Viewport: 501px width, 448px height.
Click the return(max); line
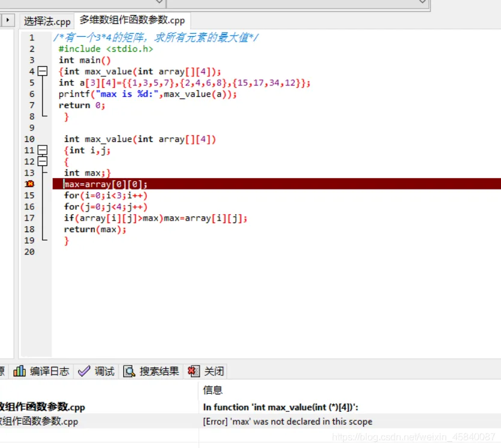click(95, 229)
